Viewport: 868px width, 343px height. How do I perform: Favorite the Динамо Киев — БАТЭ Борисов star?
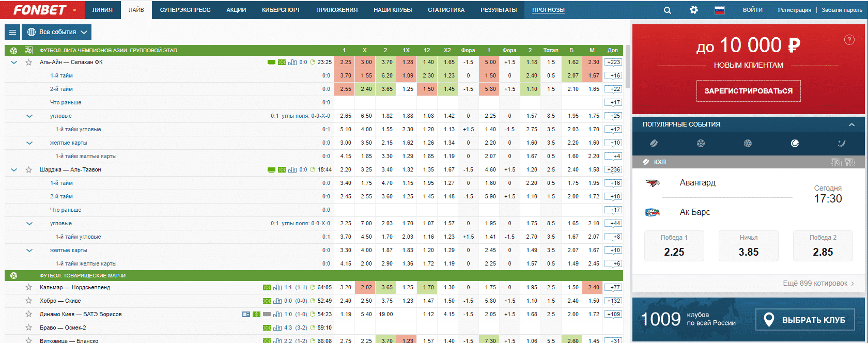(29, 315)
